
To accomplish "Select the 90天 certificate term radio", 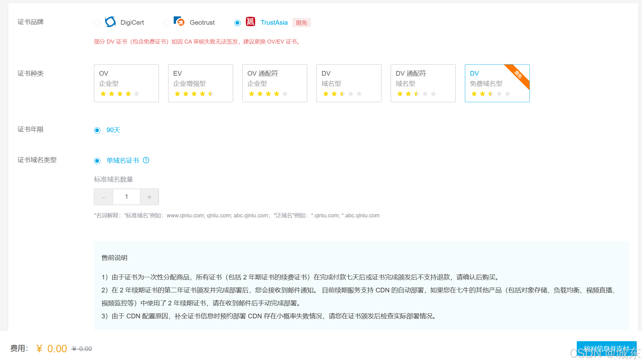I will (97, 130).
